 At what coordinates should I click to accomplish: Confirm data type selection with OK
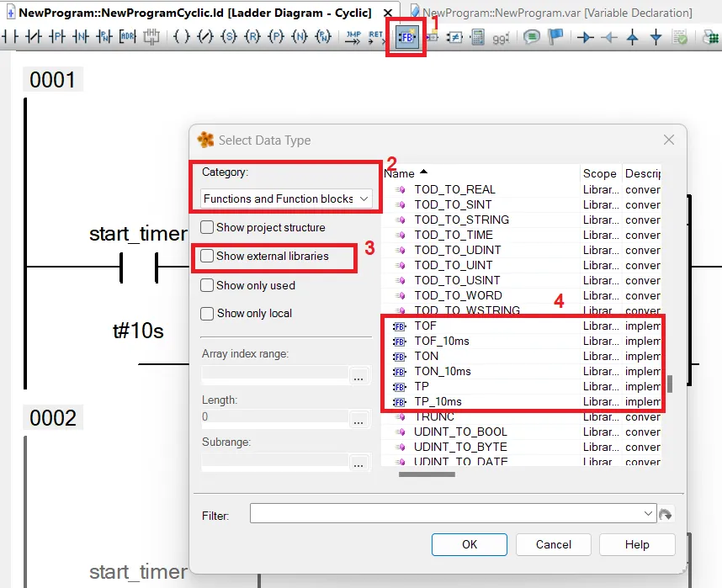pyautogui.click(x=469, y=544)
